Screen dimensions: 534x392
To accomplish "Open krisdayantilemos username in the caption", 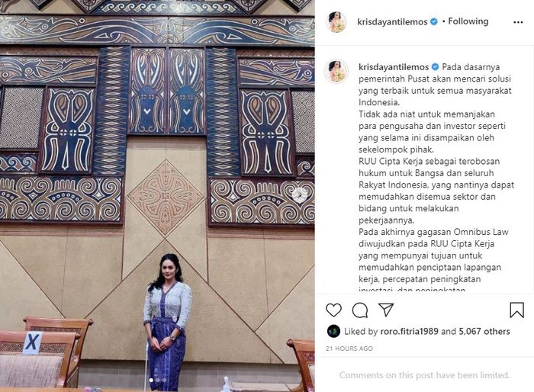I will (394, 67).
